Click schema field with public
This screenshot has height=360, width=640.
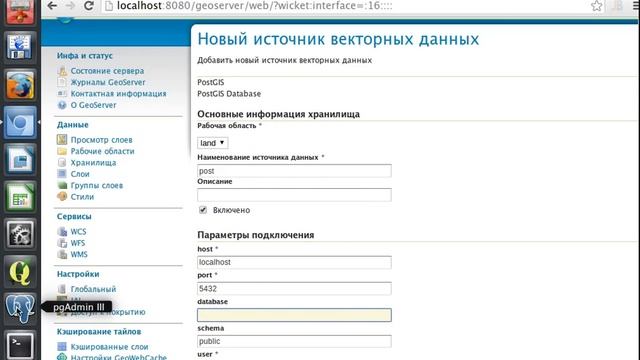[294, 341]
